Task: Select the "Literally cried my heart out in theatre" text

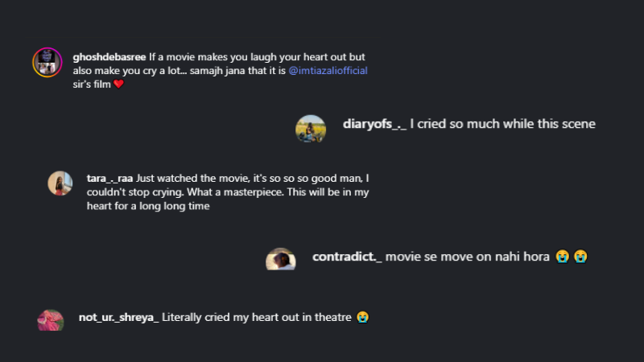Action: click(x=257, y=317)
